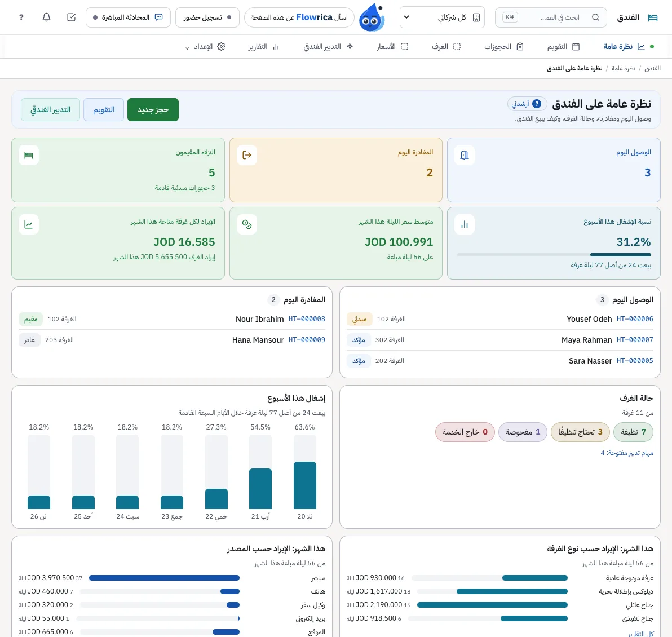Viewport: 672px width, 637px height.
Task: Click the blue help icon beside أرشدني
Action: pos(537,104)
